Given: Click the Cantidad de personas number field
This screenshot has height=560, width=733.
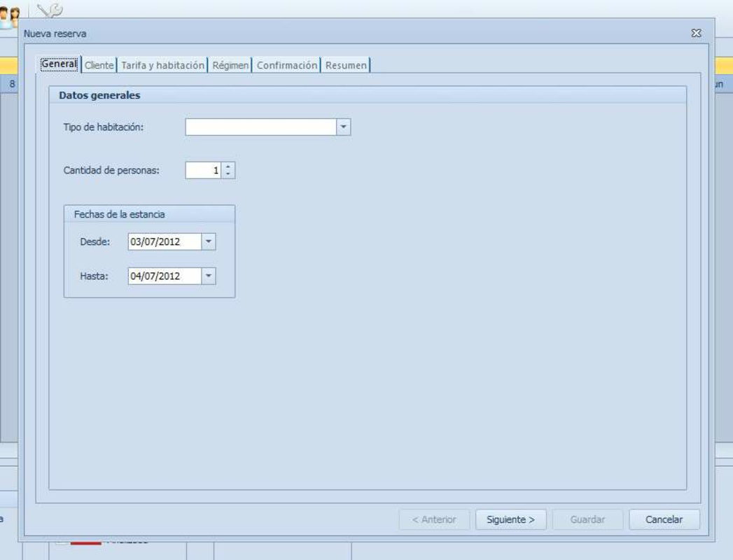Looking at the screenshot, I should 204,170.
